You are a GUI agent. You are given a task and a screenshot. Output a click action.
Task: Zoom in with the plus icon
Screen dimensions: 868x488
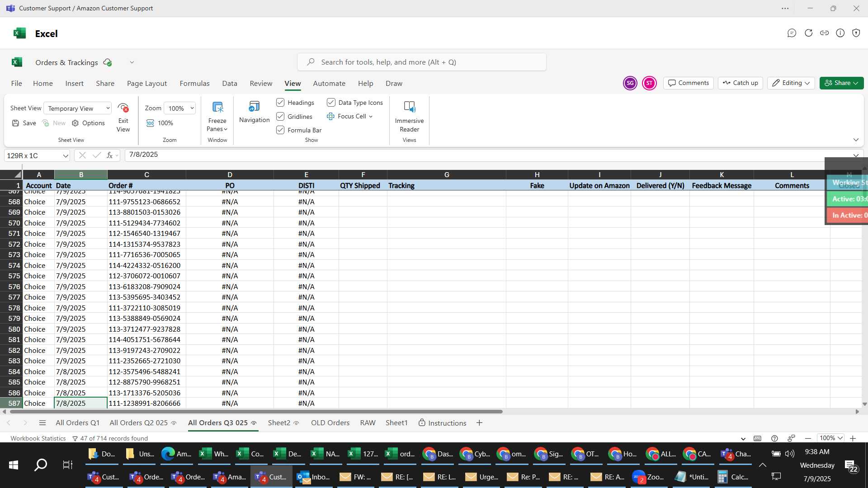pos(853,438)
